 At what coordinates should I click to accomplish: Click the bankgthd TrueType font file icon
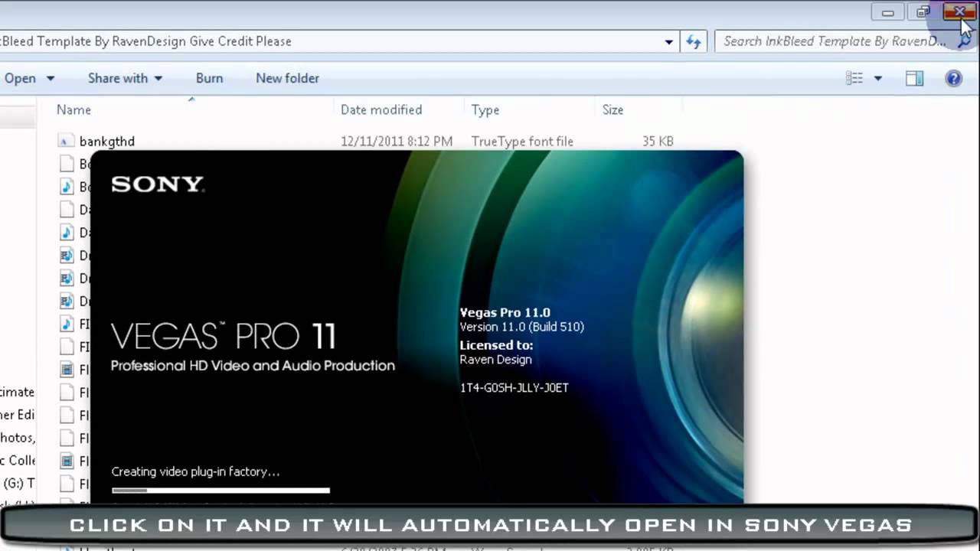pyautogui.click(x=66, y=142)
